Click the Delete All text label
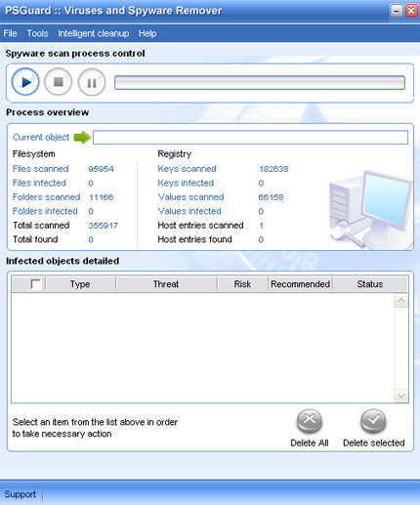Viewport: 420px width, 505px height. tap(310, 442)
